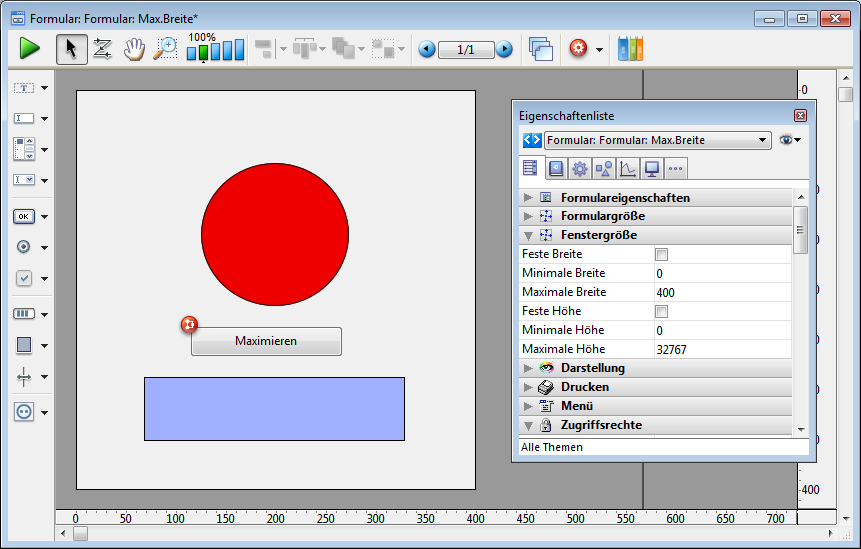861x549 pixels.
Task: Expand the Formulareigenschaften section
Action: 528,198
